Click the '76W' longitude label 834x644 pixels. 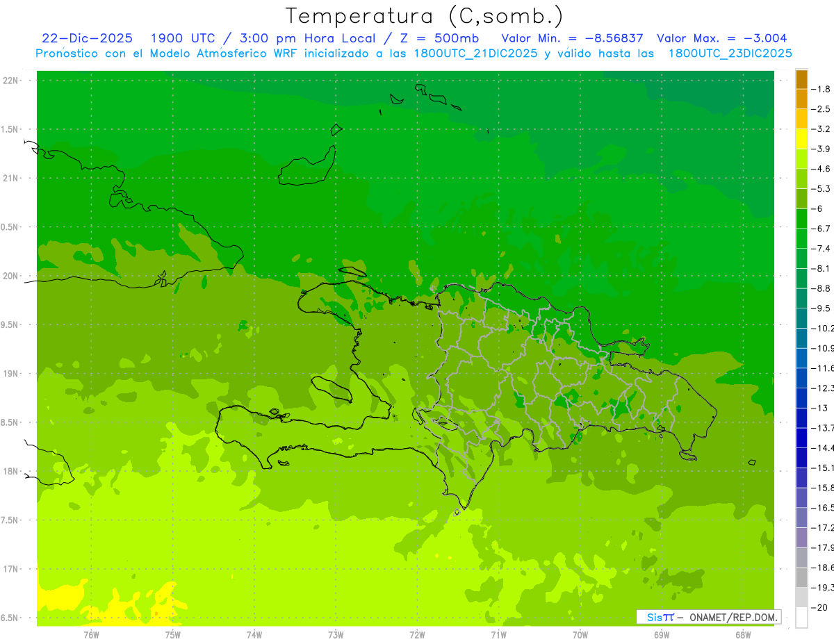91,635
